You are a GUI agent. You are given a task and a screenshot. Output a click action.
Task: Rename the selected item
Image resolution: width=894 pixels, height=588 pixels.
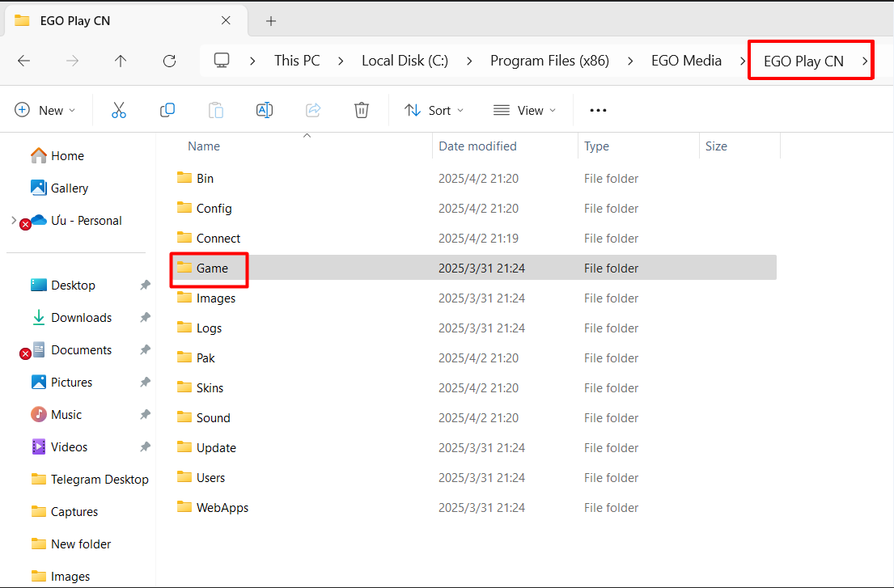(265, 110)
